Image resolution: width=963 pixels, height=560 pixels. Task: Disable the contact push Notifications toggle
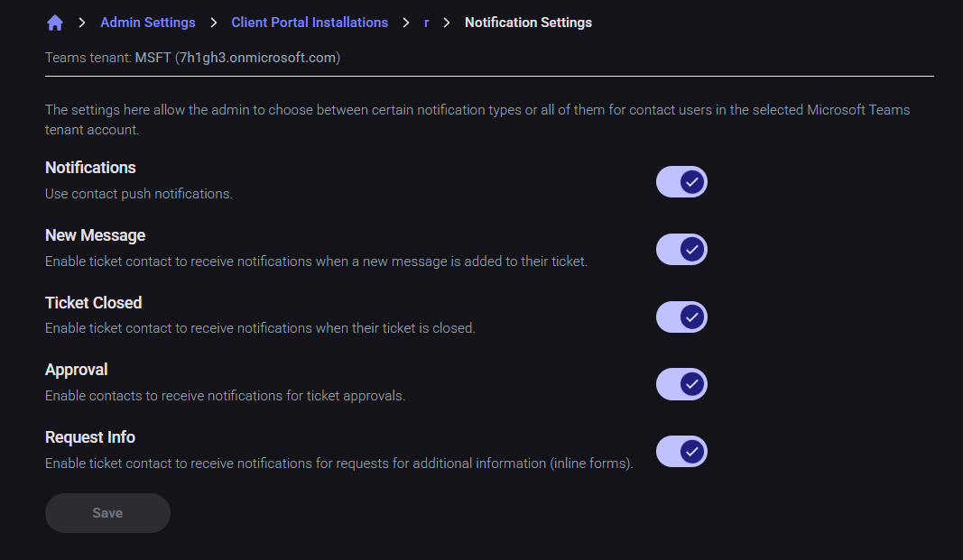point(681,182)
